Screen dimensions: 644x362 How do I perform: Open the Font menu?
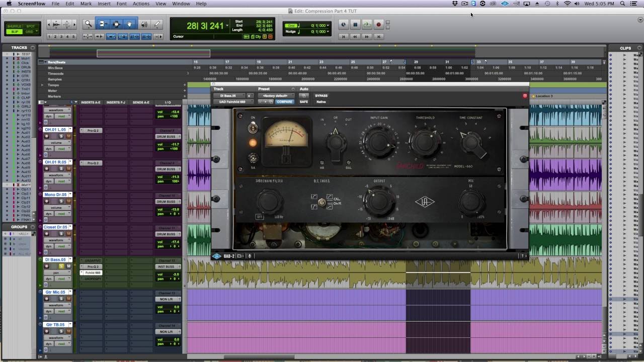(x=122, y=4)
